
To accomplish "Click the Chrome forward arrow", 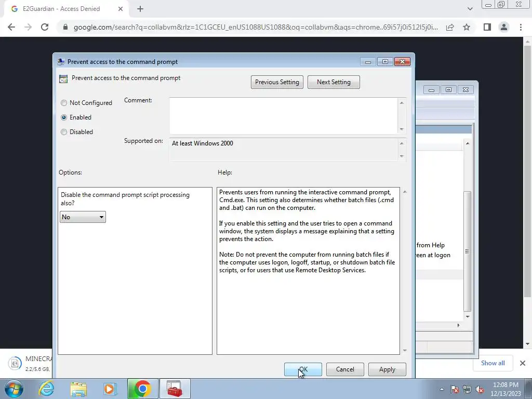I will (28, 27).
